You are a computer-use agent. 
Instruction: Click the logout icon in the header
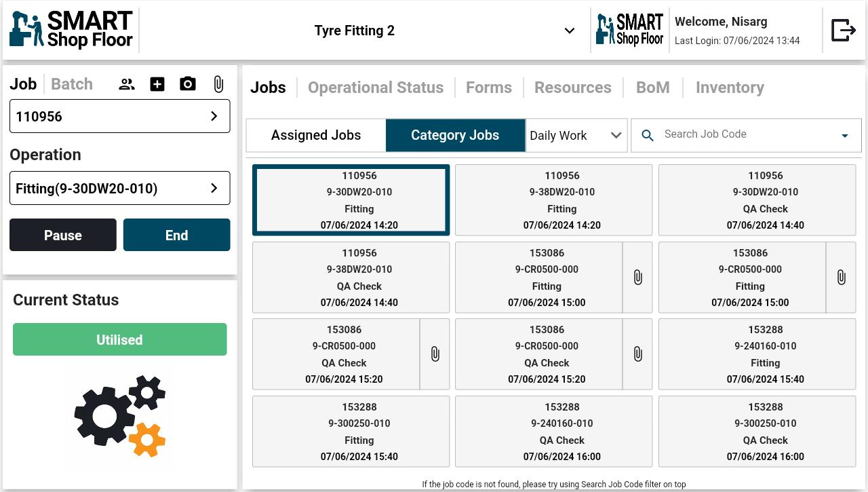[x=843, y=31]
